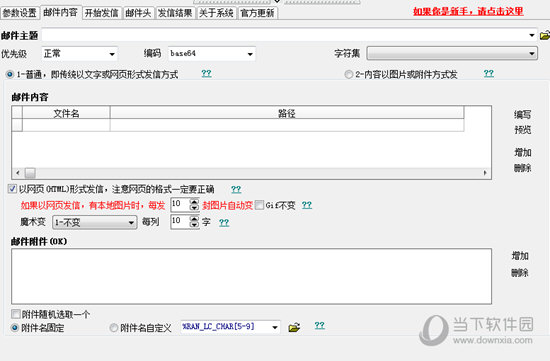Open the 发信结果 tab
550x361 pixels.
click(x=175, y=13)
